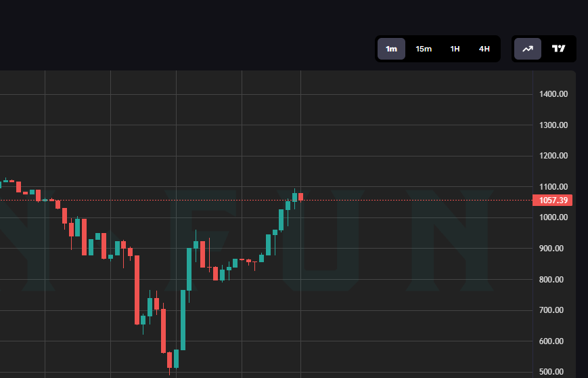This screenshot has height=378, width=588.
Task: Click the 1400.00 price axis label
Action: pos(553,94)
